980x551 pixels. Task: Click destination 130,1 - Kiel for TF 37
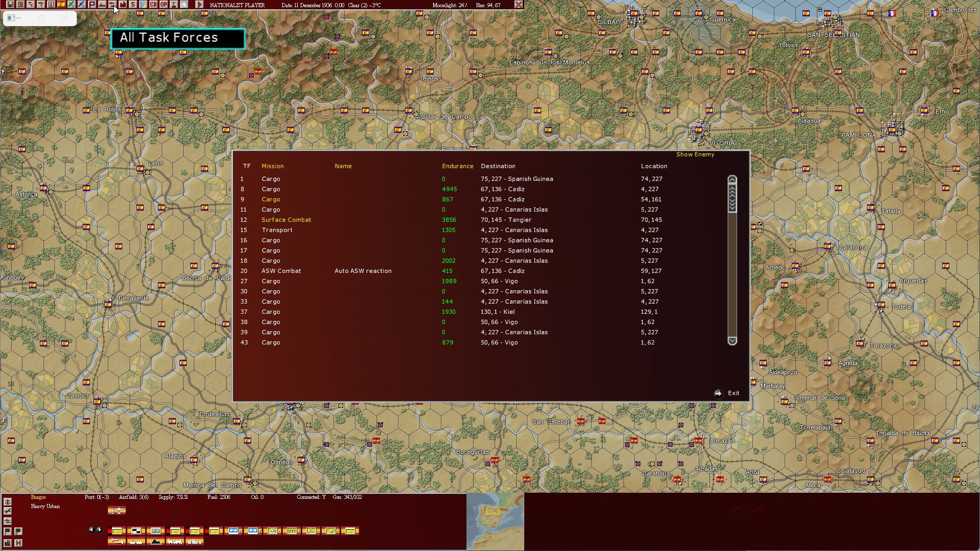498,312
